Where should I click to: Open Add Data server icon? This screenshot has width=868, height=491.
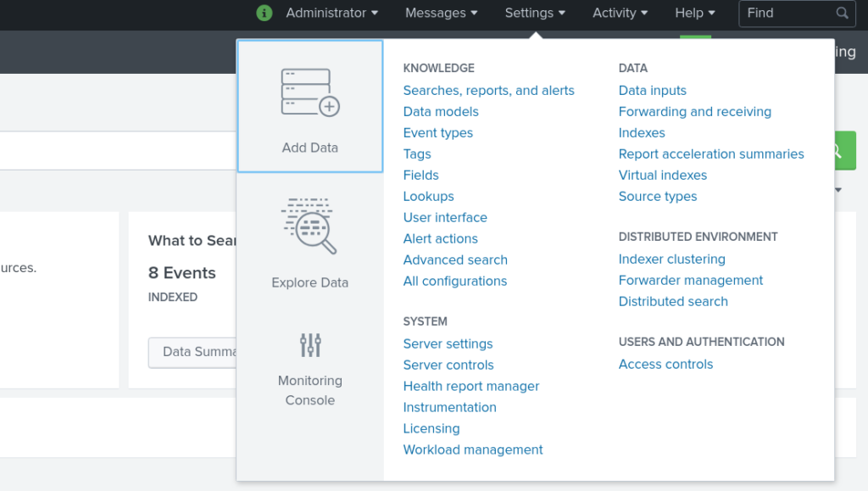tap(310, 92)
